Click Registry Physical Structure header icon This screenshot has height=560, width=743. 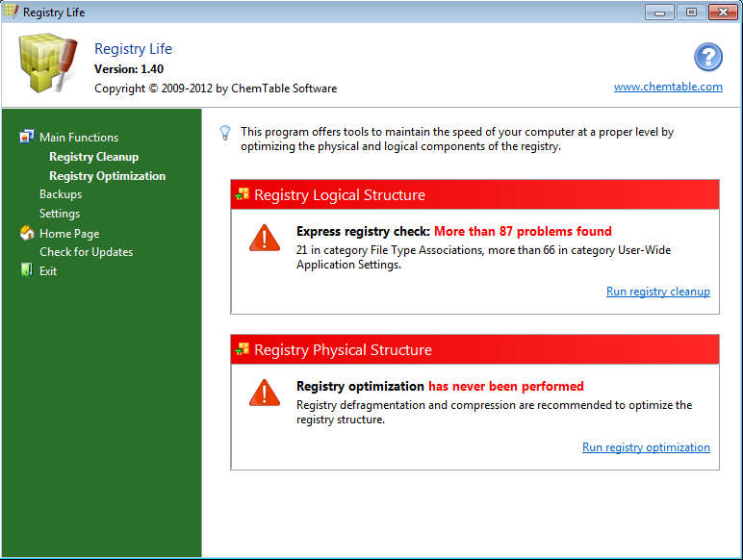tap(242, 349)
